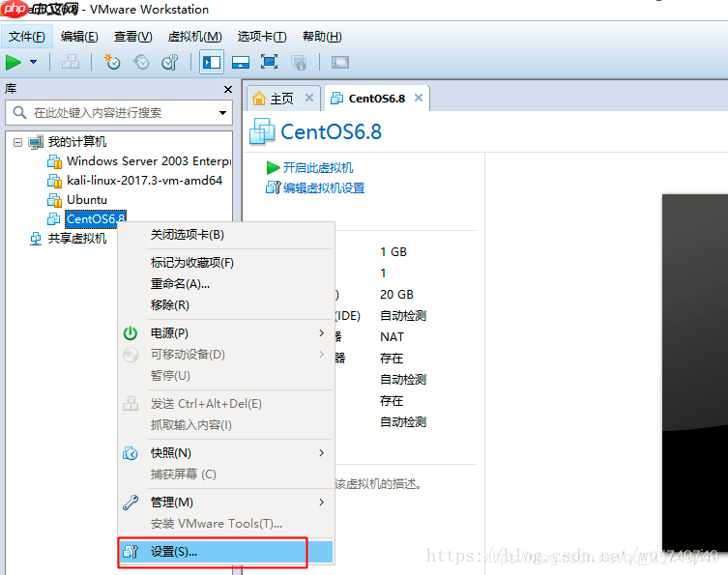This screenshot has height=575, width=728.
Task: Select CentOS6.8 in the library tree
Action: (x=96, y=219)
